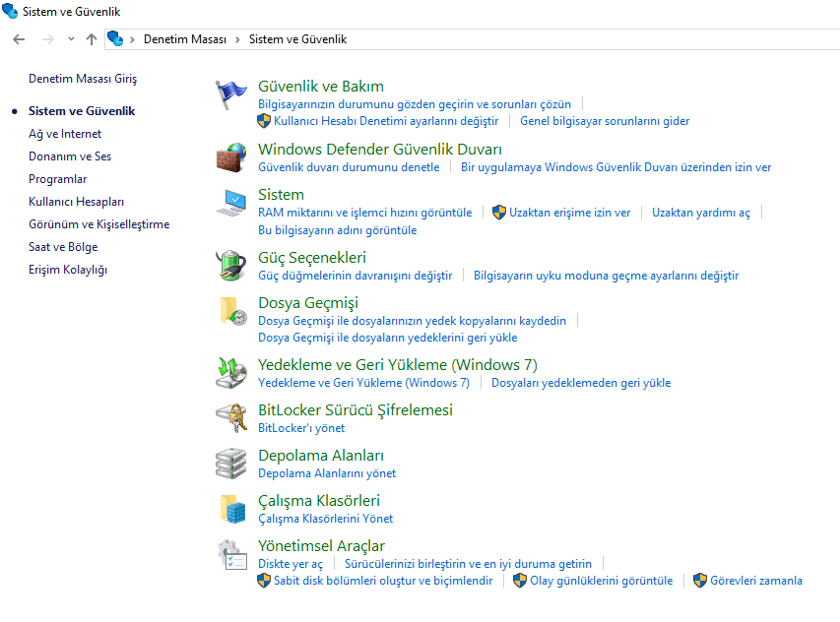Image resolution: width=840 pixels, height=622 pixels.
Task: Open the Windows Defender firewall brick icon
Action: tap(231, 157)
